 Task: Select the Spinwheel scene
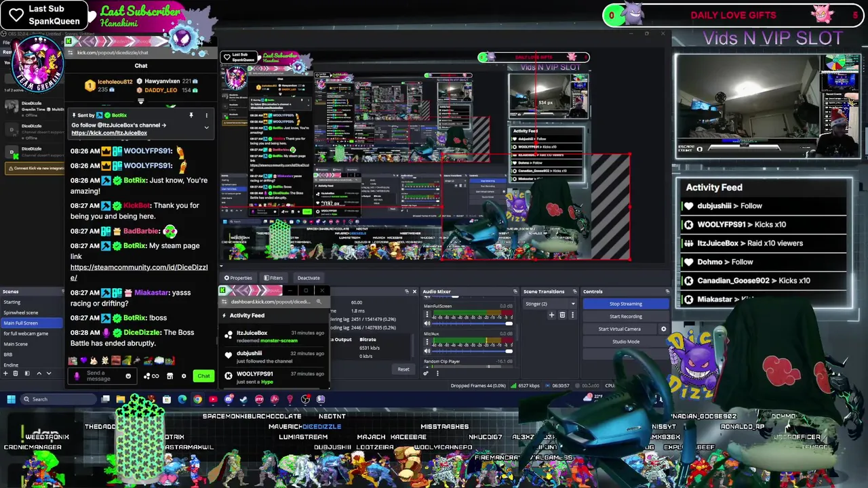32,312
